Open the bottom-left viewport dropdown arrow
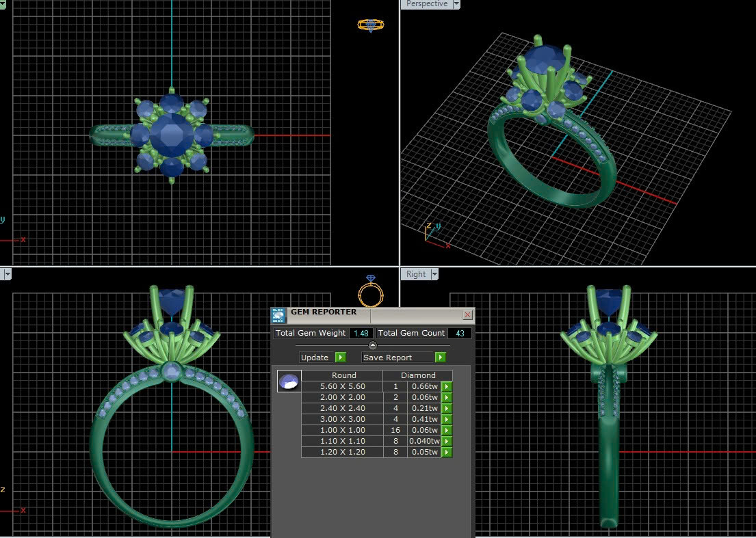 [x=8, y=274]
